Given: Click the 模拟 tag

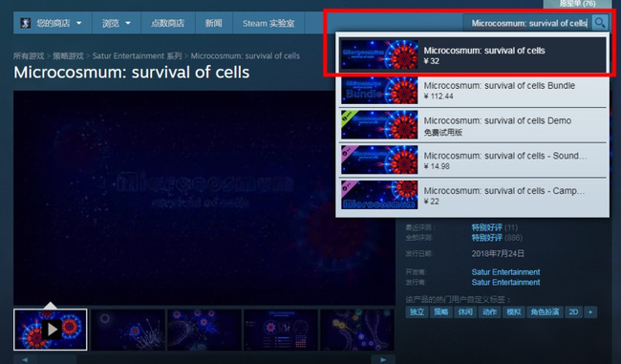Looking at the screenshot, I should (513, 312).
